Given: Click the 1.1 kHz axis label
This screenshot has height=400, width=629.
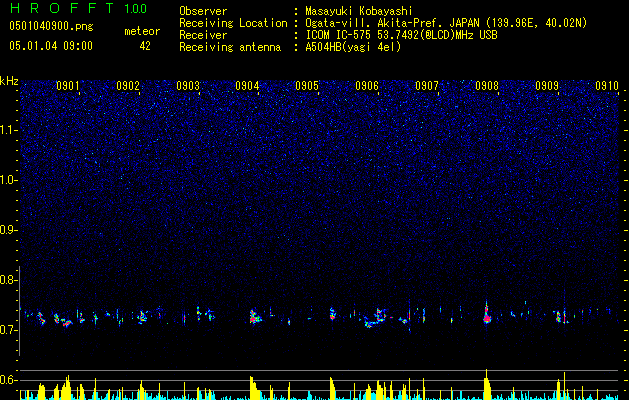Looking at the screenshot, I should click(x=9, y=130).
